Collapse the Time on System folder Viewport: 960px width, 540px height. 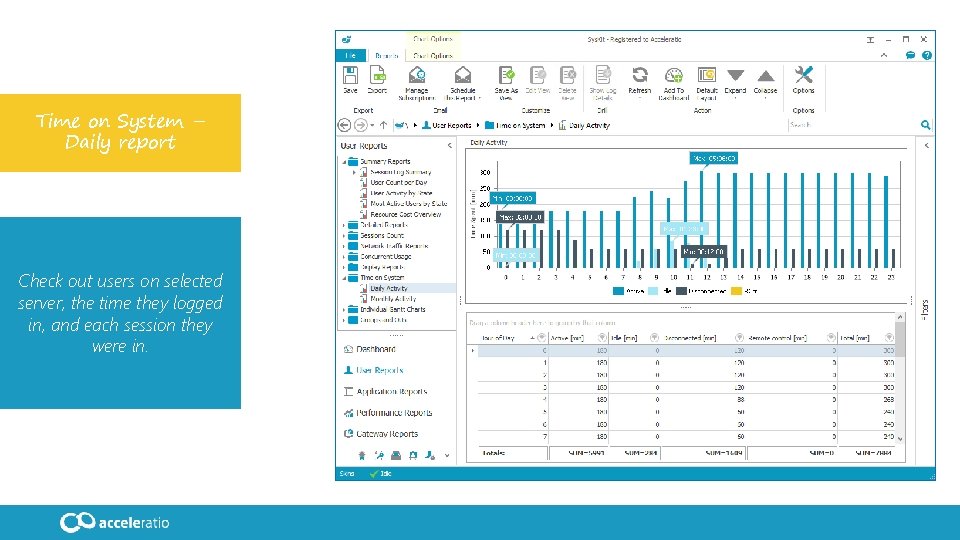tap(343, 277)
